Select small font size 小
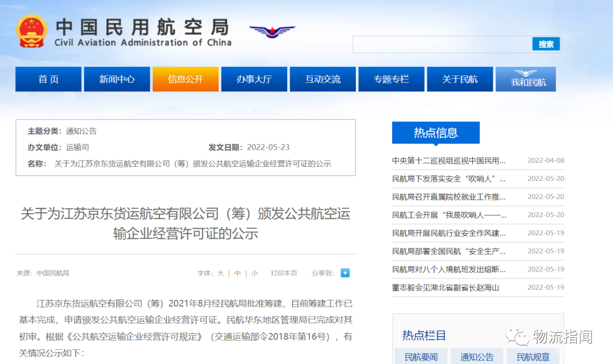The width and height of the screenshot is (613, 364). click(254, 273)
